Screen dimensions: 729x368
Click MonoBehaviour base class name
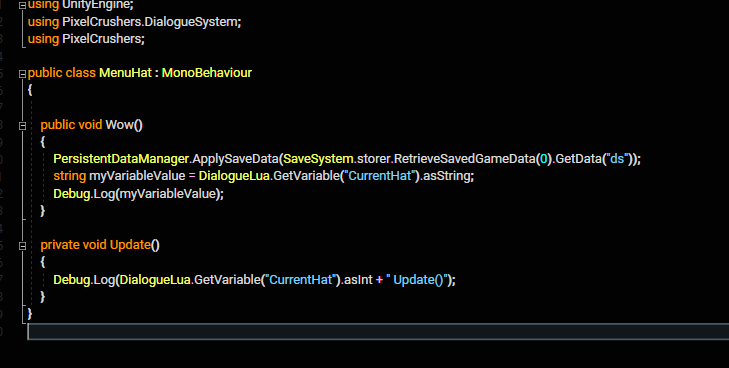tap(206, 73)
